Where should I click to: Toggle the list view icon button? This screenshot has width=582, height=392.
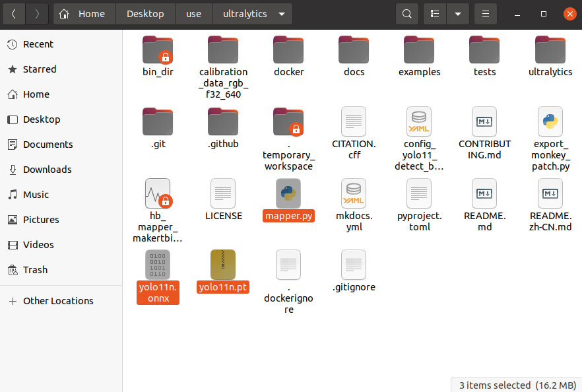coord(435,14)
